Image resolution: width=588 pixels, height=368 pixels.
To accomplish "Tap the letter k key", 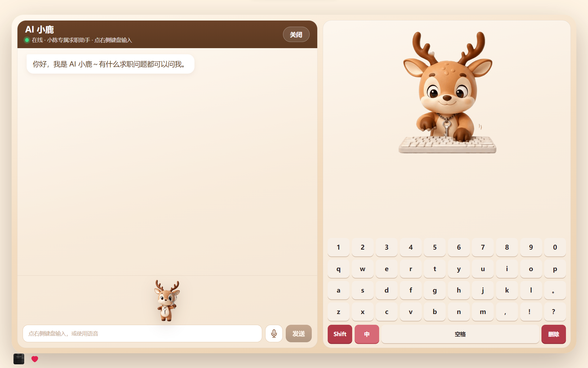I will pos(507,290).
